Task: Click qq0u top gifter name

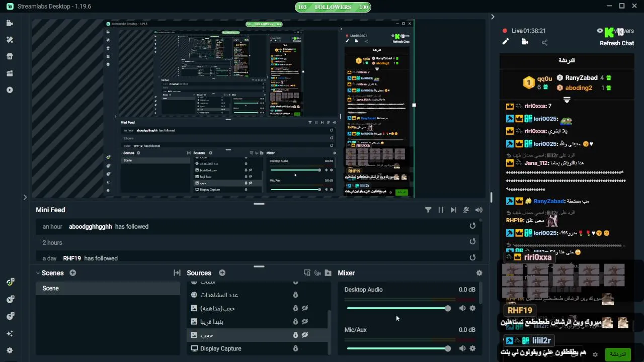Action: point(544,79)
